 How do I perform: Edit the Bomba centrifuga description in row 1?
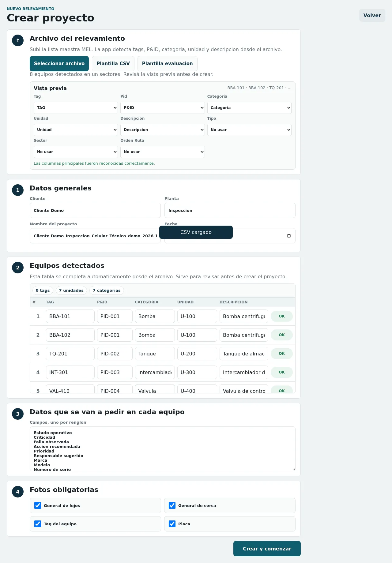244,316
